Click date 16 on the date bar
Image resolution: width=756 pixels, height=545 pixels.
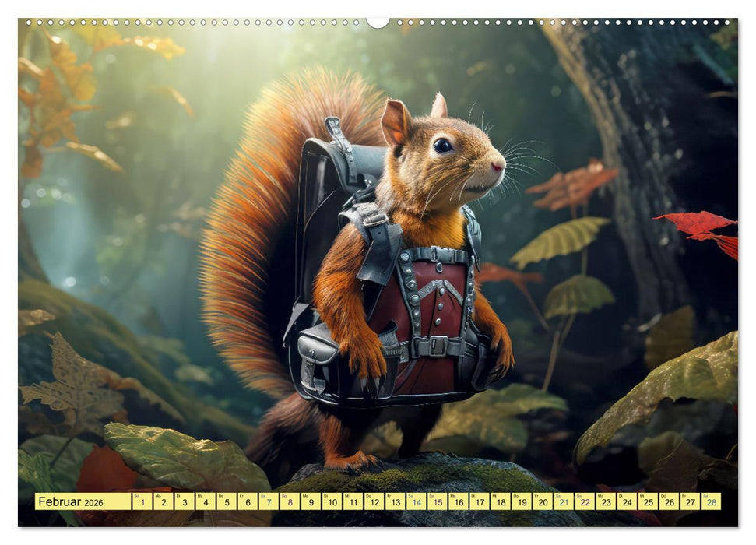[458, 503]
